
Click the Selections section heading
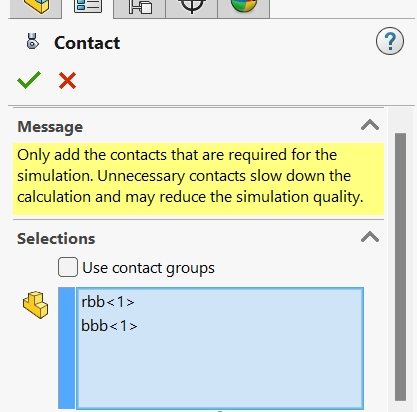click(56, 239)
